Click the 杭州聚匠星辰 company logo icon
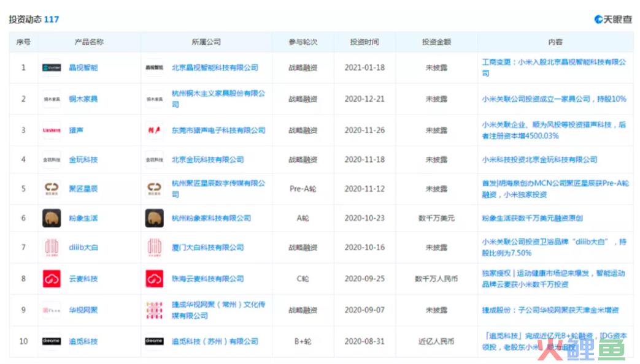The width and height of the screenshot is (640, 364). tap(154, 189)
